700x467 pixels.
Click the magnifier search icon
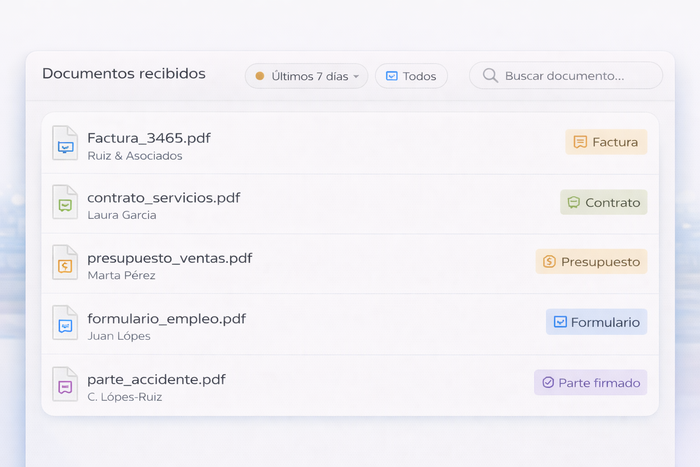tap(490, 75)
